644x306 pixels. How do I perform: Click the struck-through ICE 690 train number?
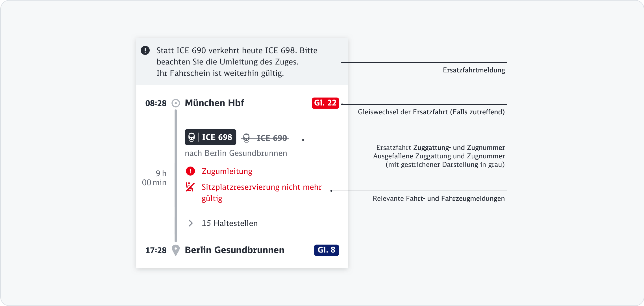(x=272, y=138)
